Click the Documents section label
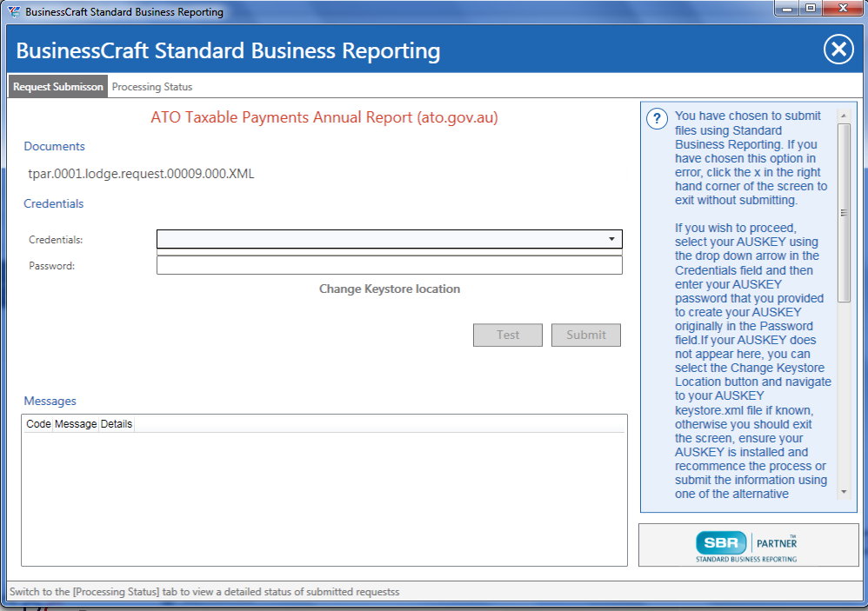This screenshot has height=611, width=868. pos(54,147)
